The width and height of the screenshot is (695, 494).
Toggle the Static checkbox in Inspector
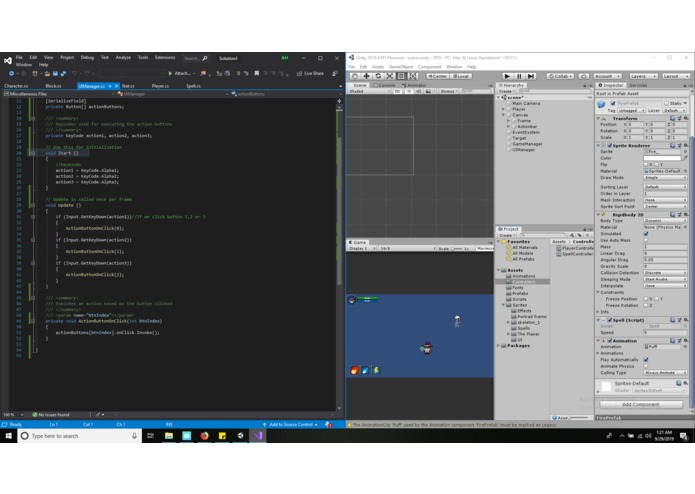[x=666, y=103]
